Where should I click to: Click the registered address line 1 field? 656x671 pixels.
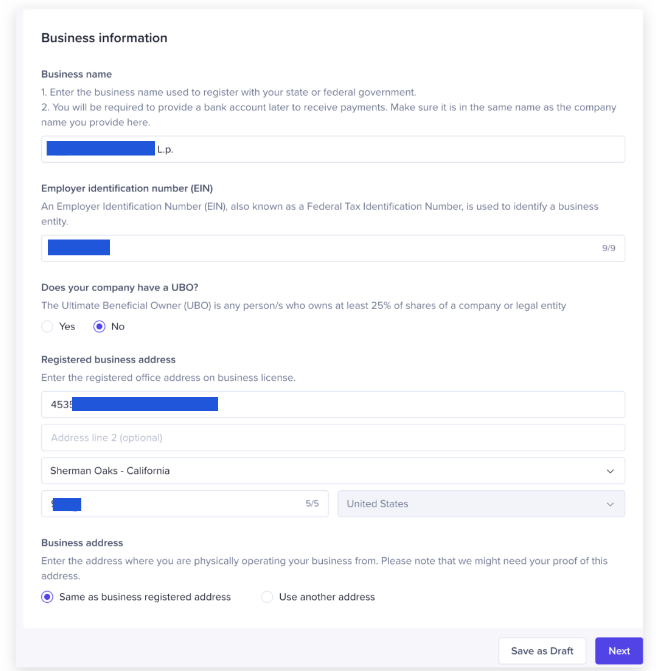click(400, 405)
